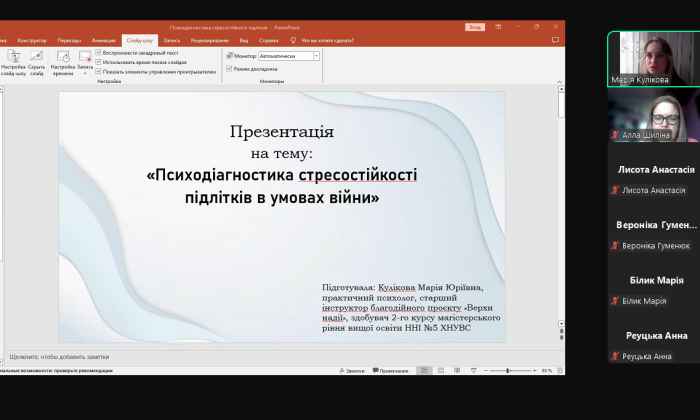Switch to the Рецензирование tab

(209, 40)
